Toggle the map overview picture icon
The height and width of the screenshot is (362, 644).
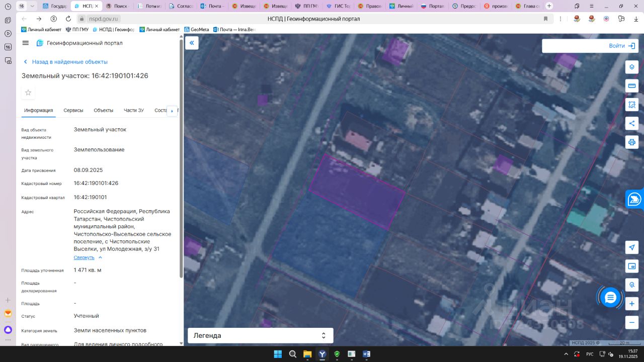(632, 266)
